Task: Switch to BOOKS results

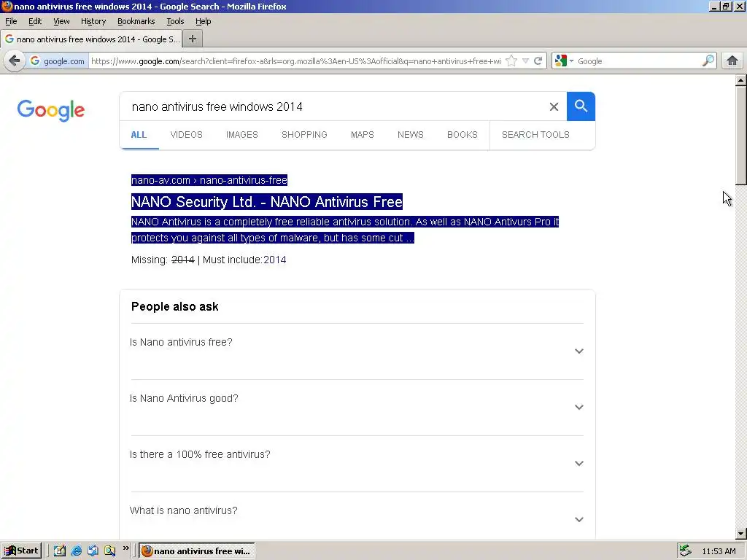Action: pos(462,135)
